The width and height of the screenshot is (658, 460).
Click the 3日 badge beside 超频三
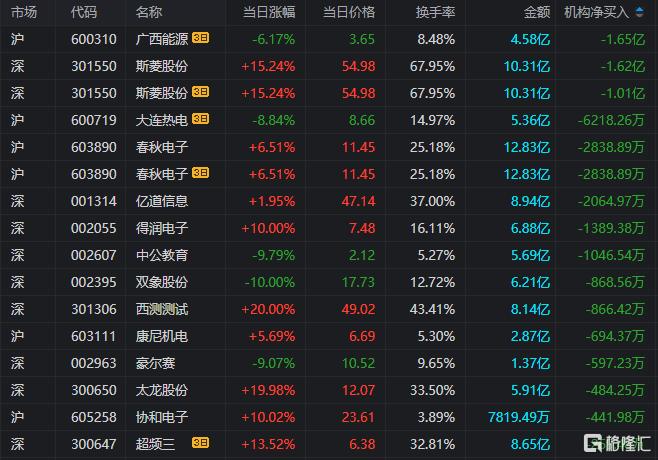200,443
